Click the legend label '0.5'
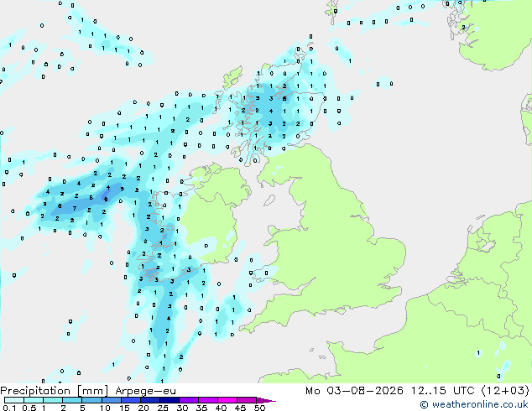The height and width of the screenshot is (411, 532). click(29, 408)
